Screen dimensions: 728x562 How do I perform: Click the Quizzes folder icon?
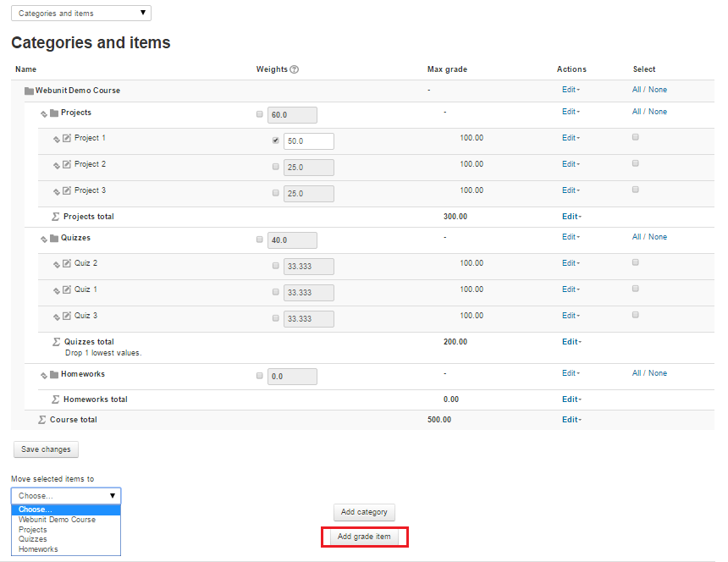click(x=54, y=239)
